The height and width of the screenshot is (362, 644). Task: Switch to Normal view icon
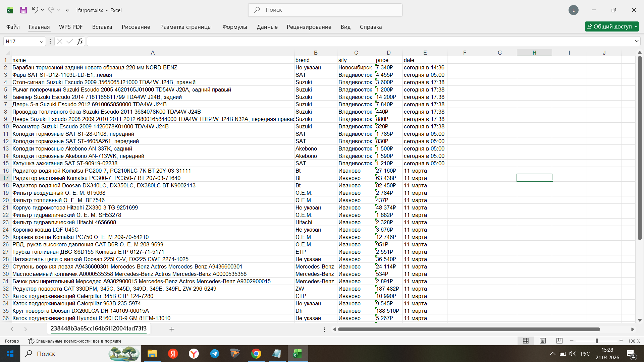coord(526,341)
